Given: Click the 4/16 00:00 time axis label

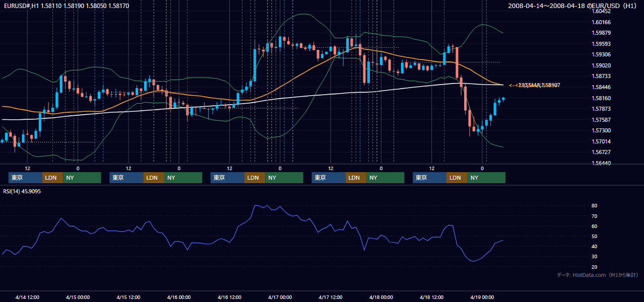Looking at the screenshot, I should [179, 297].
